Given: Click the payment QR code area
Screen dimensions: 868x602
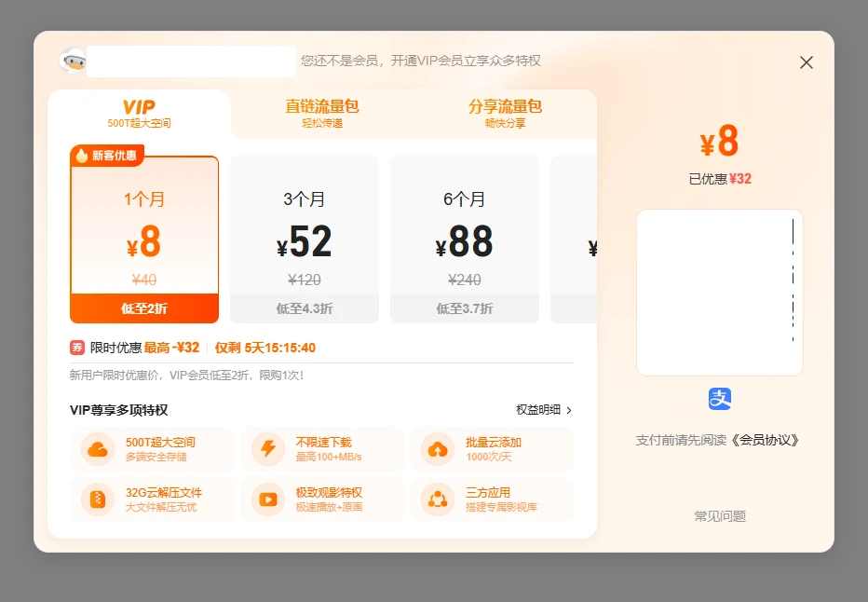Looking at the screenshot, I should [719, 293].
